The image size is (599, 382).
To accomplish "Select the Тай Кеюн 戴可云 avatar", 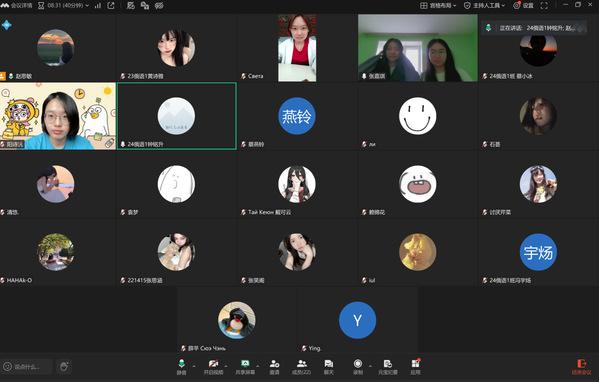I will [297, 184].
